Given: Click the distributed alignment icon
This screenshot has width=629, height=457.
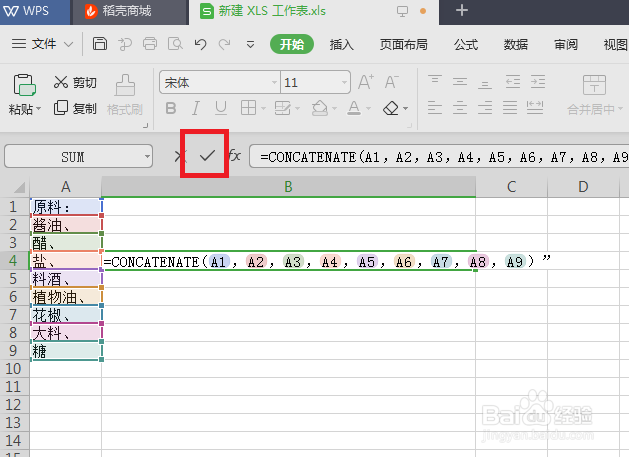Looking at the screenshot, I should coord(535,108).
